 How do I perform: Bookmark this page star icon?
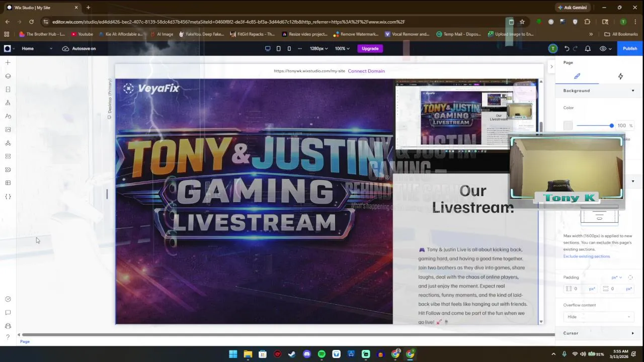click(522, 22)
